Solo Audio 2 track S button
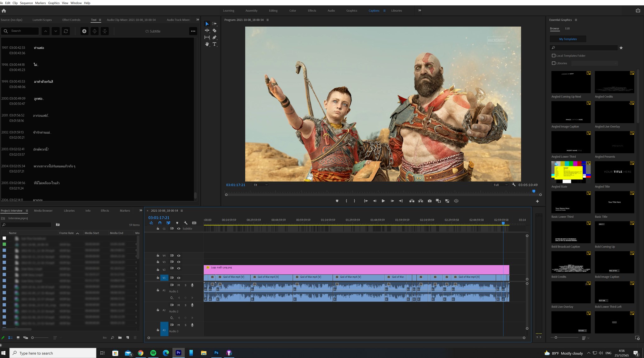Image resolution: width=644 pixels, height=358 pixels. pos(186,305)
